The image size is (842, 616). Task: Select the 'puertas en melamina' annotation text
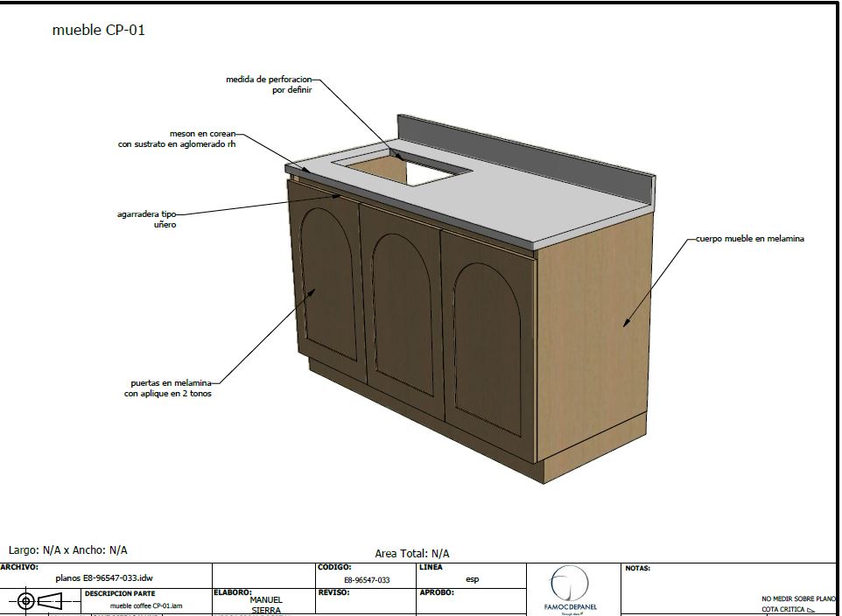[171, 388]
